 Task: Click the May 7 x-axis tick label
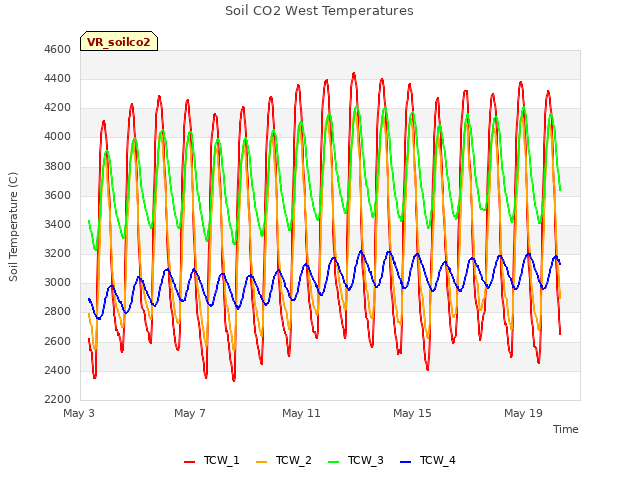[190, 413]
